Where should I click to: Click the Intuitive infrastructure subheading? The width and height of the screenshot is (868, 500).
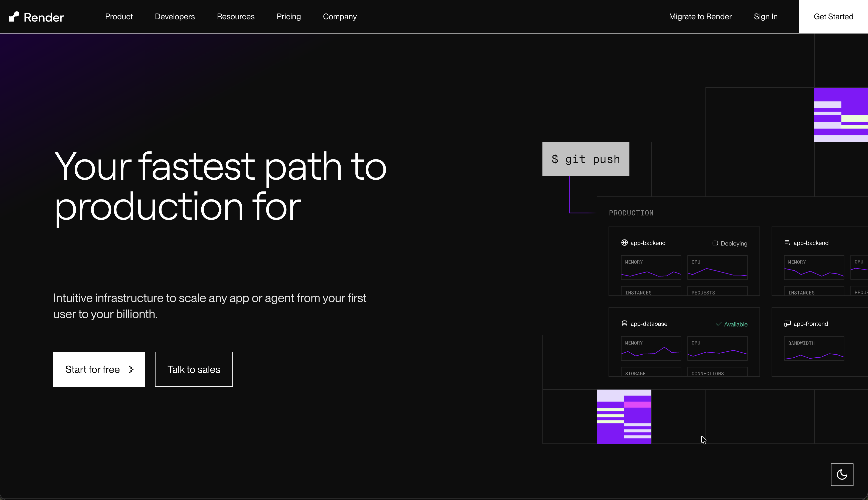(210, 306)
